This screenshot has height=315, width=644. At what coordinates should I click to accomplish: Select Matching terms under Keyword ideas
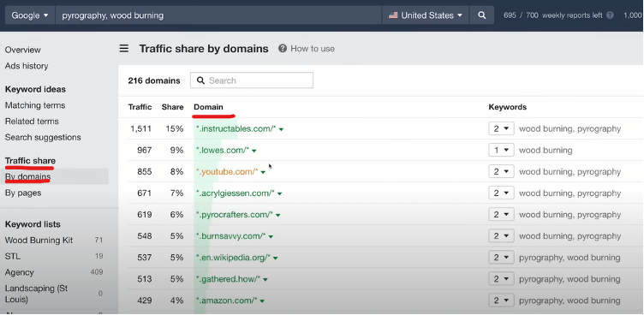(x=35, y=105)
